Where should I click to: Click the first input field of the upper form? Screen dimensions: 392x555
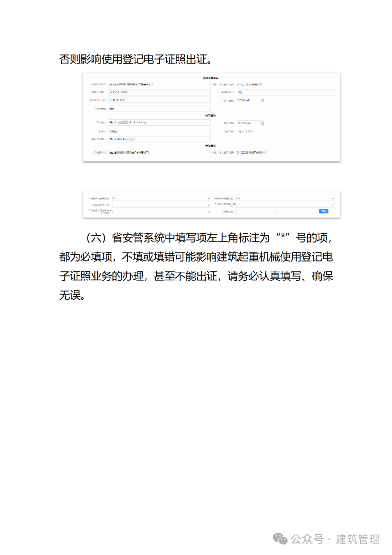point(160,84)
